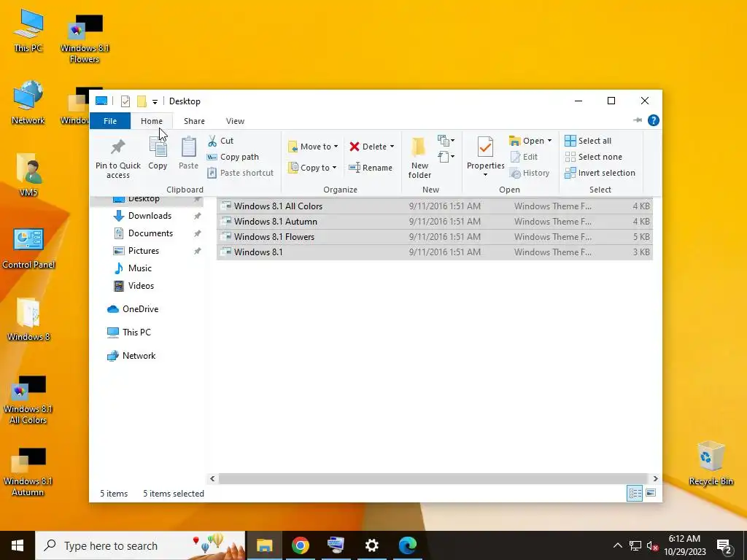
Task: Pin the ribbon open
Action: click(x=638, y=120)
